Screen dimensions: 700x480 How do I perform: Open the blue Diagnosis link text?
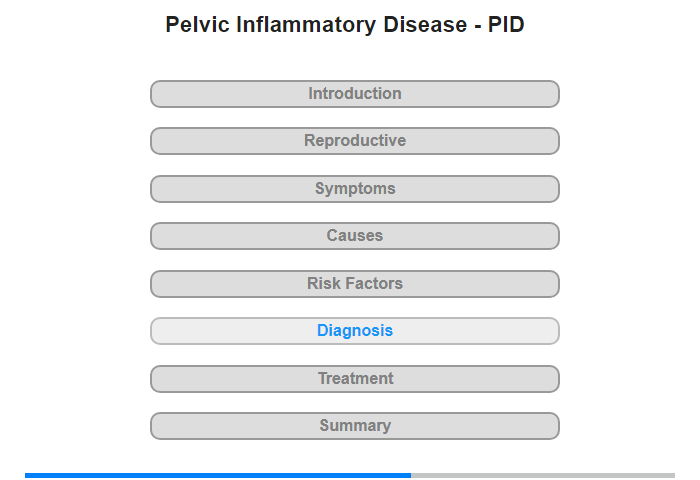pos(355,331)
